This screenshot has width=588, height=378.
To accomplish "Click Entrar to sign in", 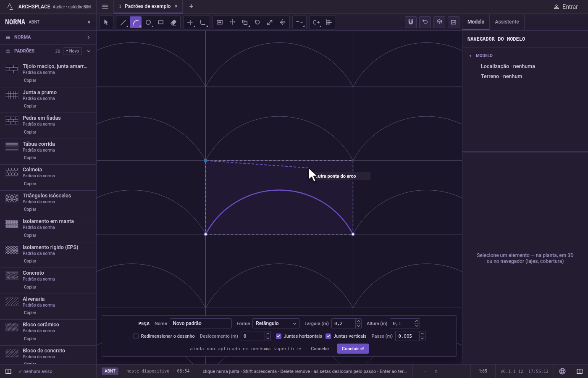I will (566, 7).
